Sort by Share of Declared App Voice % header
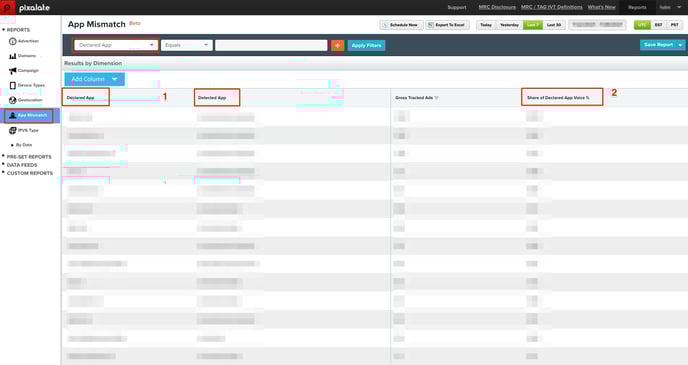Image resolution: width=688 pixels, height=365 pixels. [558, 98]
